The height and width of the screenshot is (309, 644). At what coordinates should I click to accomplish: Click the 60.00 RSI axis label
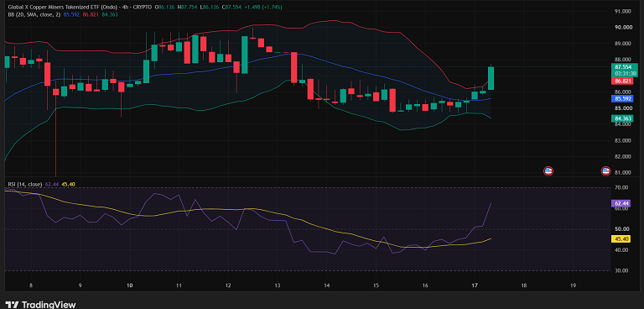[x=622, y=208]
